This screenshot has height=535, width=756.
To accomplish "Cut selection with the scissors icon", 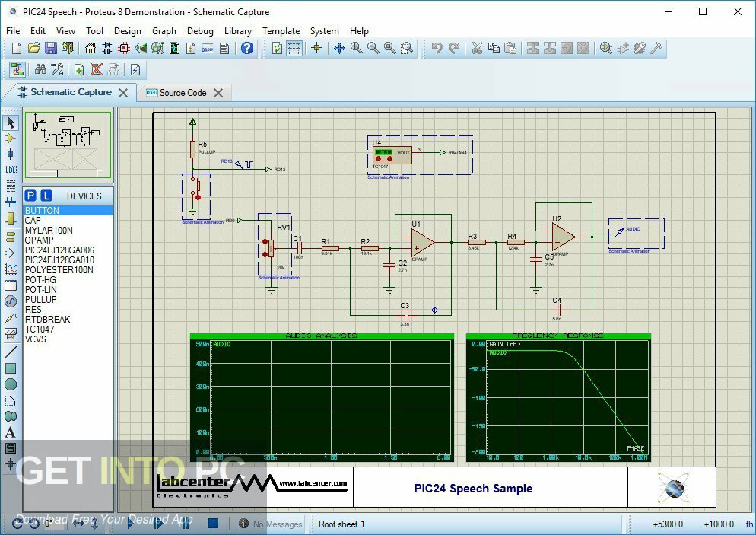I will point(477,48).
